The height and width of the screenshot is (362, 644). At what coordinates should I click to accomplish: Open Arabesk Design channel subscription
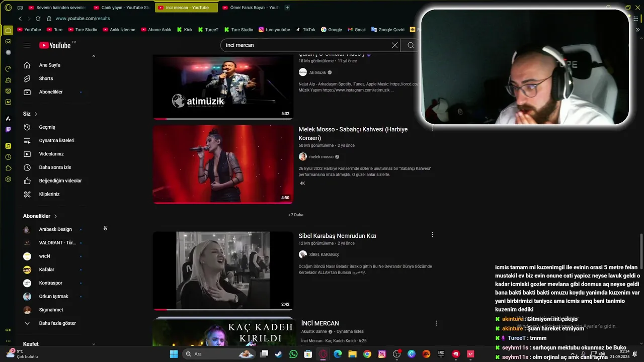(x=55, y=229)
